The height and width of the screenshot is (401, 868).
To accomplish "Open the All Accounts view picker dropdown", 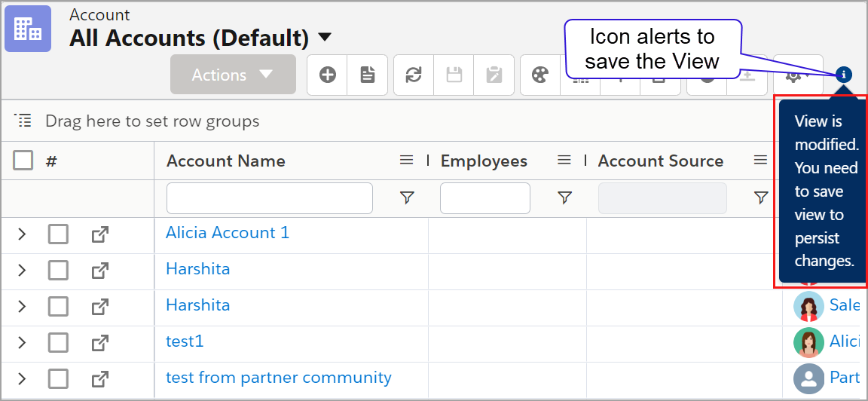I will (324, 37).
